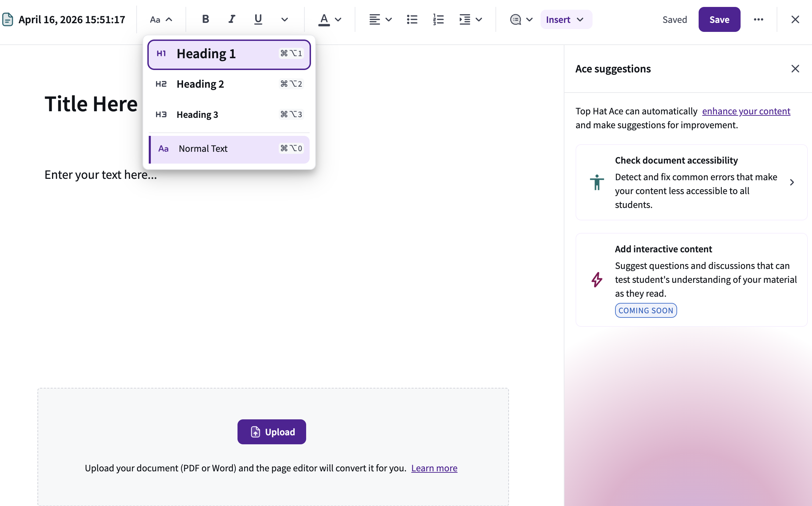Close the Ace suggestions panel
Viewport: 812px width, 506px height.
(795, 69)
